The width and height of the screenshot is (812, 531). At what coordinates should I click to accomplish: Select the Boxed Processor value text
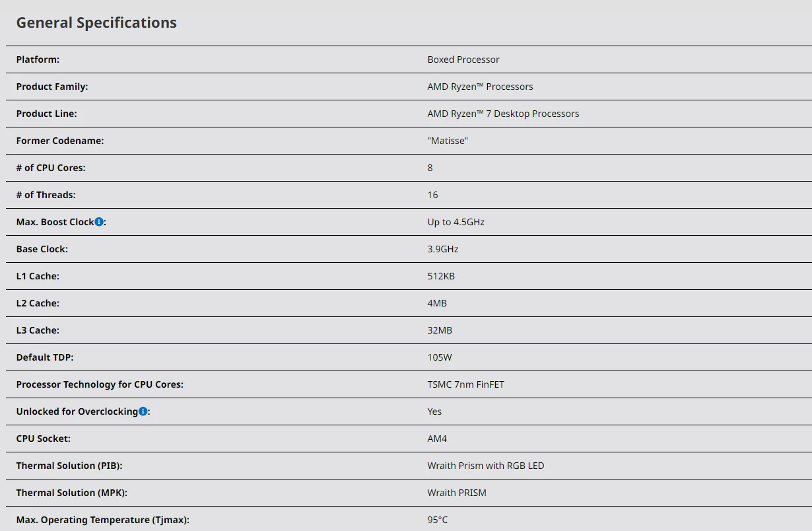coord(463,59)
